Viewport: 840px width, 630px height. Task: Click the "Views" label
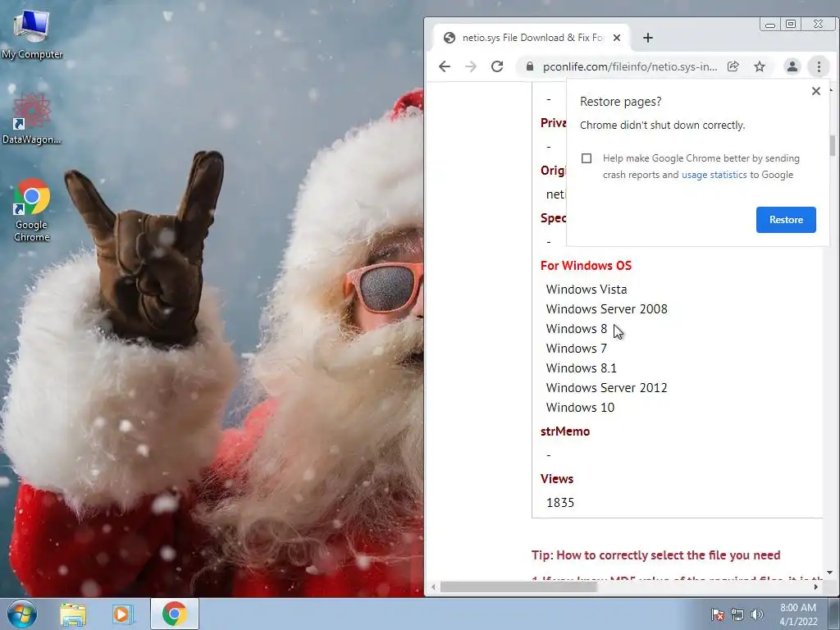(557, 479)
